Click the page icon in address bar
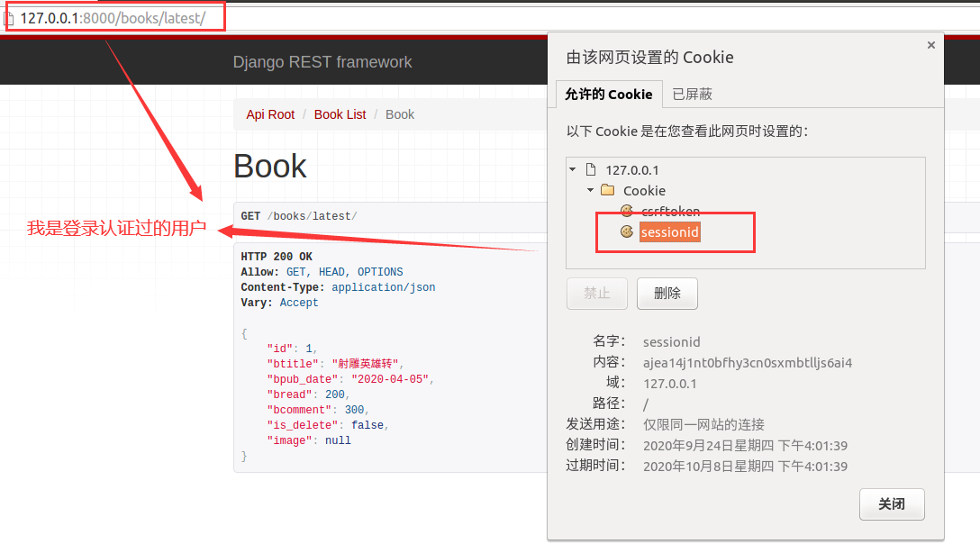The width and height of the screenshot is (980, 544). [x=9, y=18]
